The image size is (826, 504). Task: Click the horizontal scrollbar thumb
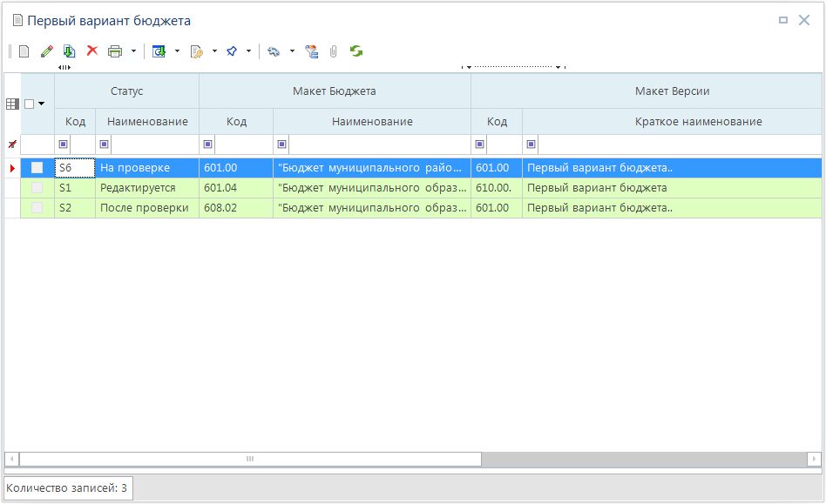tap(250, 459)
